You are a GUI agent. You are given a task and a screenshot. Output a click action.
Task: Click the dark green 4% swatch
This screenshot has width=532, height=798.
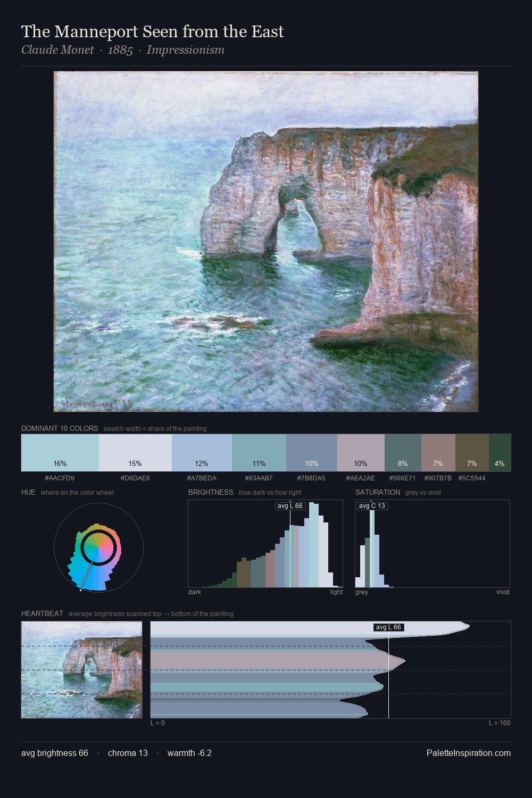(500, 453)
